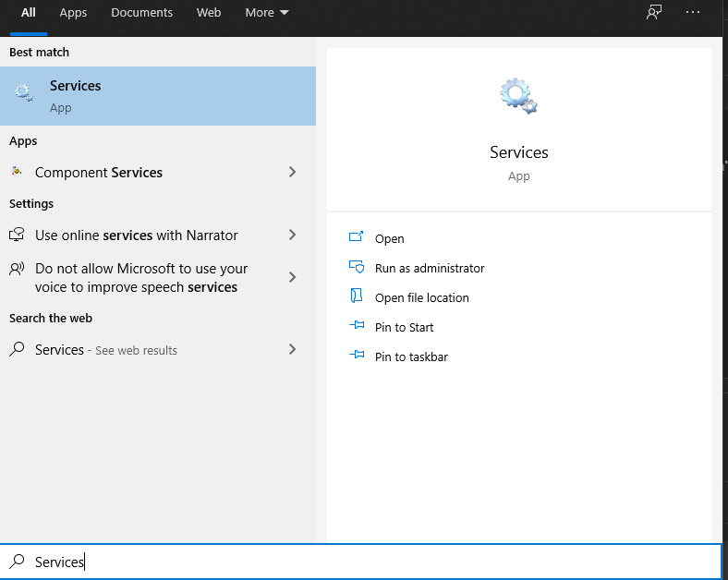
Task: Select Open file location
Action: point(421,297)
